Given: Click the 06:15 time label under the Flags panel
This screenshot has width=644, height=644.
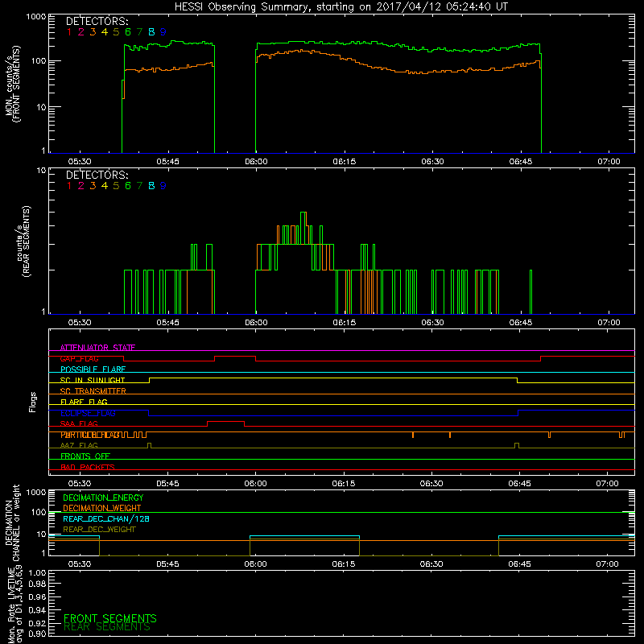Looking at the screenshot, I should point(344,484).
